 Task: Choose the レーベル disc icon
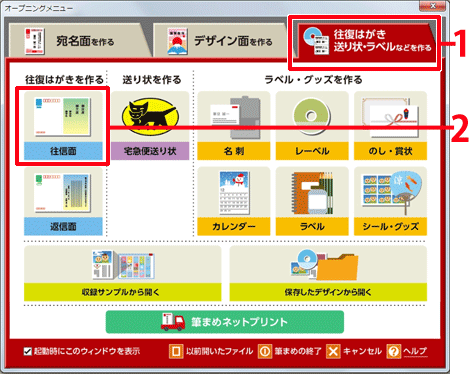click(x=312, y=117)
